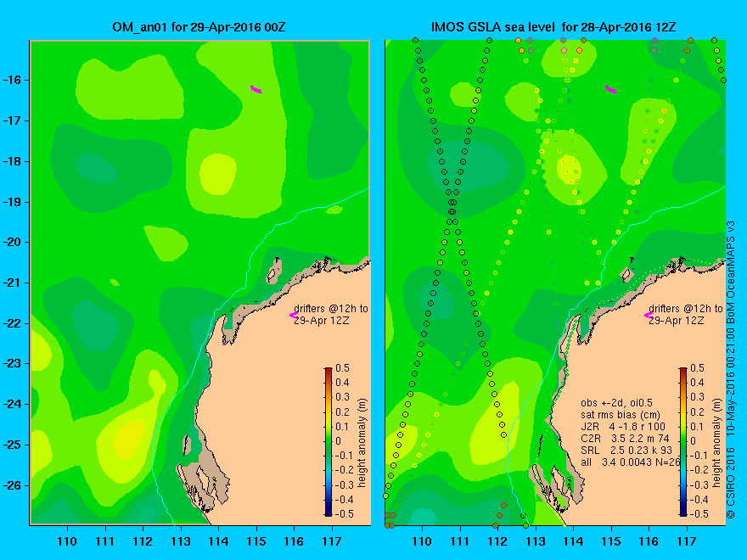Click the "C2R 3.5 2.2 m 74" row
The width and height of the screenshot is (747, 560).
[625, 438]
